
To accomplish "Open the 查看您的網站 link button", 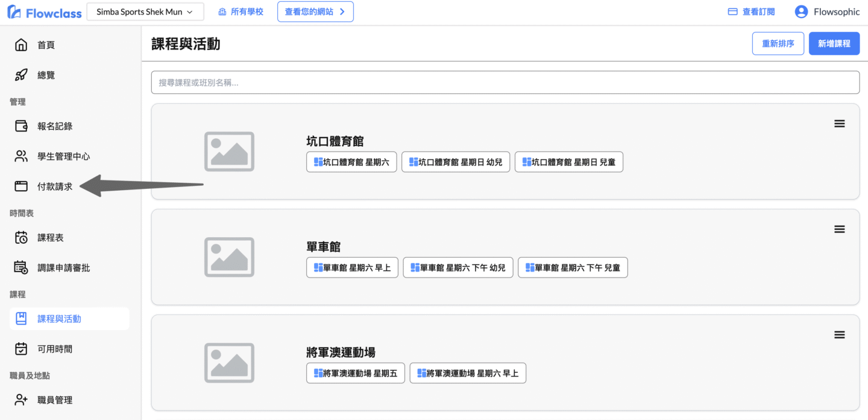I will coord(315,12).
